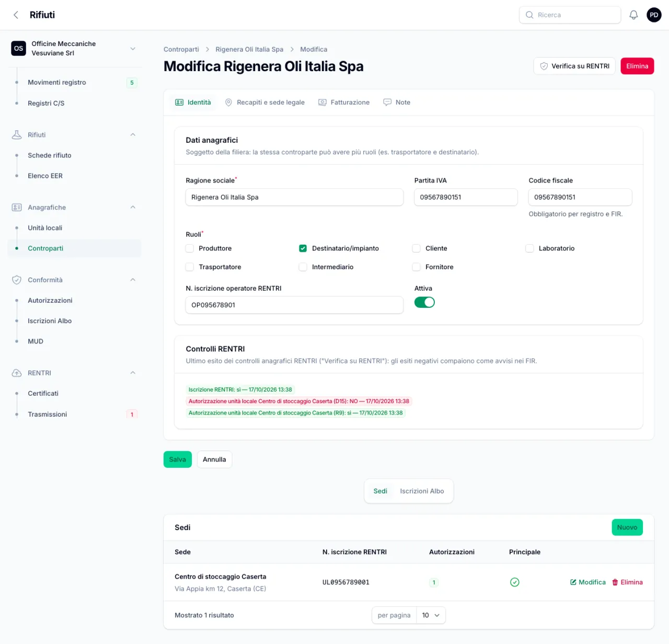Tick the Laboratorio role checkbox
The height and width of the screenshot is (644, 669).
[x=529, y=248]
